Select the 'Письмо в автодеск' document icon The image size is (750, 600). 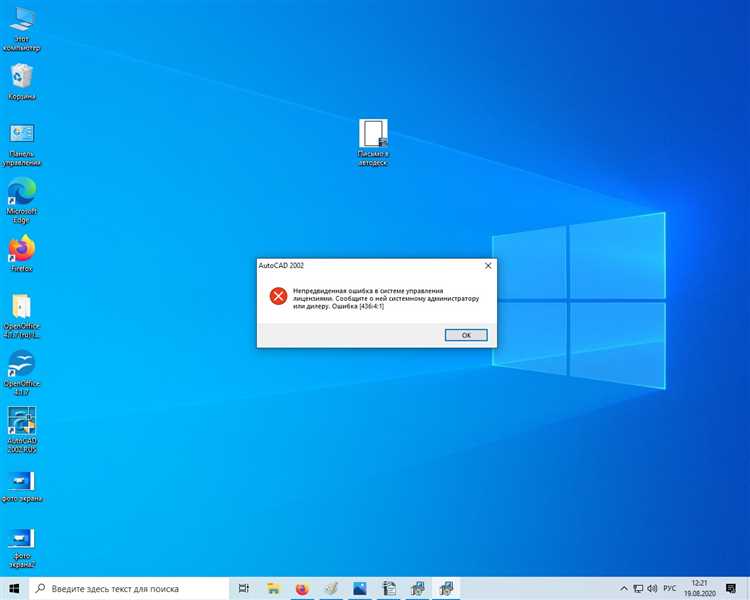[373, 143]
